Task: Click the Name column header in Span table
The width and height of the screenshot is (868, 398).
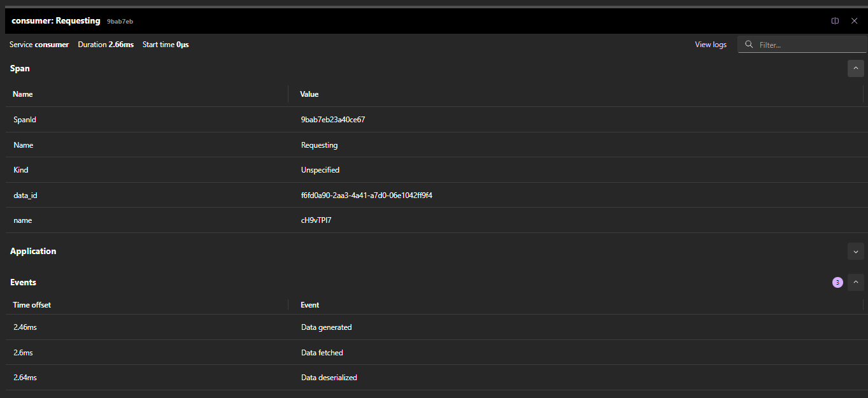Action: (23, 94)
